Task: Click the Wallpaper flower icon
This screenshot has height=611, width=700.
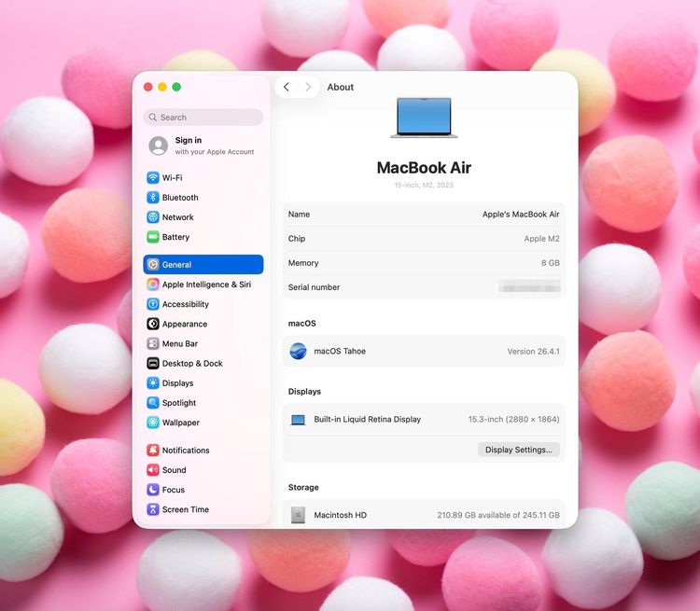Action: (153, 423)
